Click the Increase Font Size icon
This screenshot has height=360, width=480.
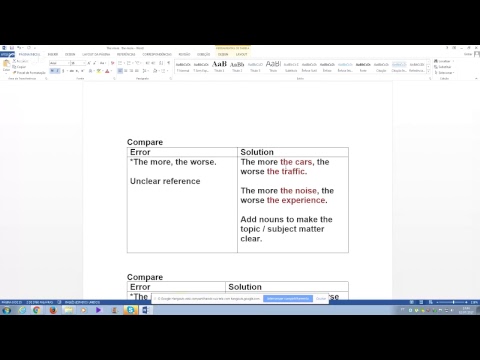click(x=89, y=63)
